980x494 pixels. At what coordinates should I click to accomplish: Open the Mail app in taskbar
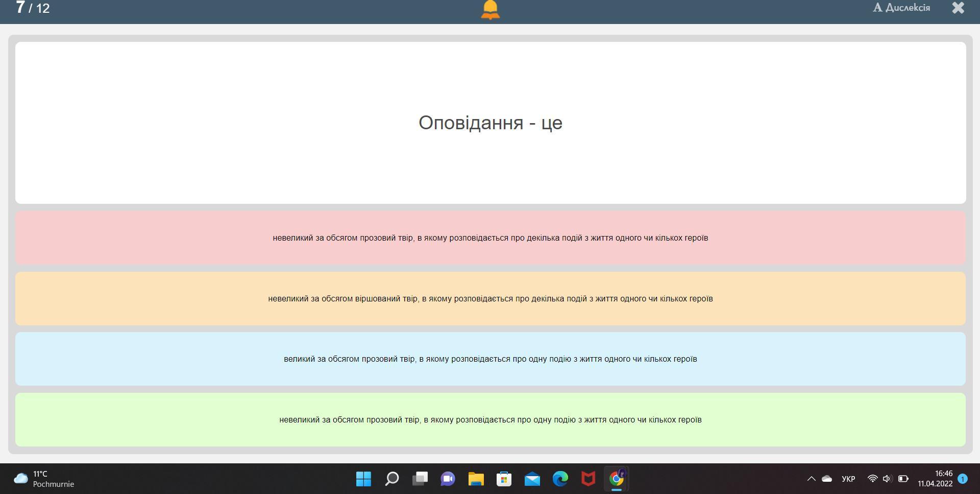point(532,479)
